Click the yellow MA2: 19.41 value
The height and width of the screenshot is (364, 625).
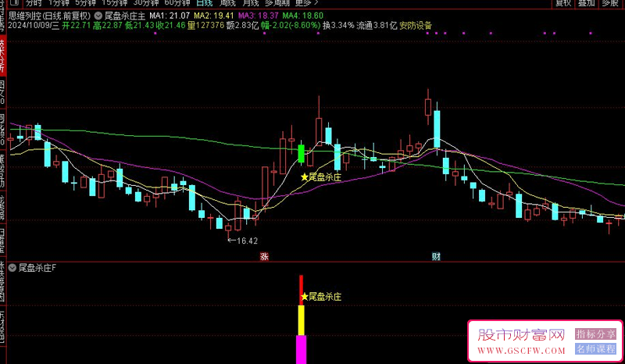point(213,16)
